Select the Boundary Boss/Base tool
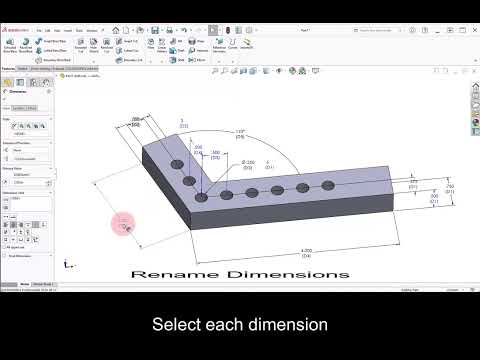 click(53, 60)
